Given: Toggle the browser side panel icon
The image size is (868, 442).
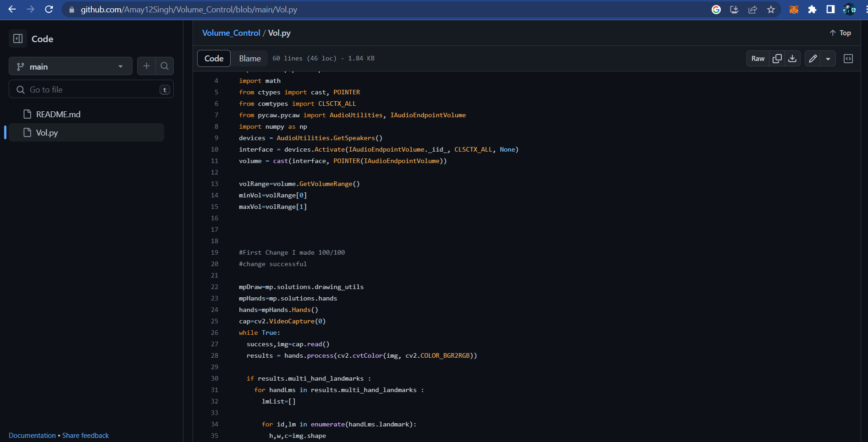Looking at the screenshot, I should 830,10.
